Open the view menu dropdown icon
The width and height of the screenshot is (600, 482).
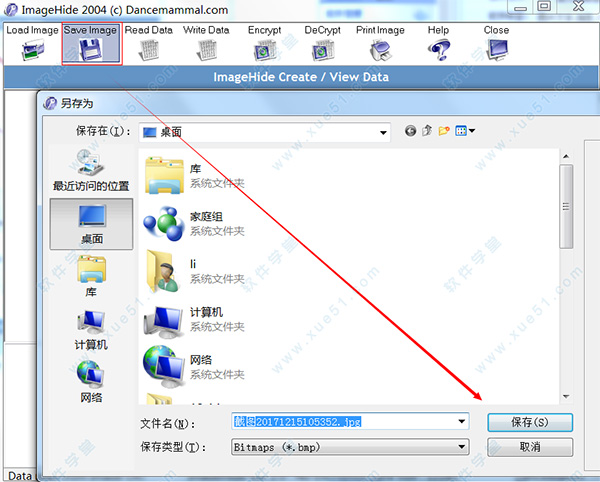(x=465, y=131)
